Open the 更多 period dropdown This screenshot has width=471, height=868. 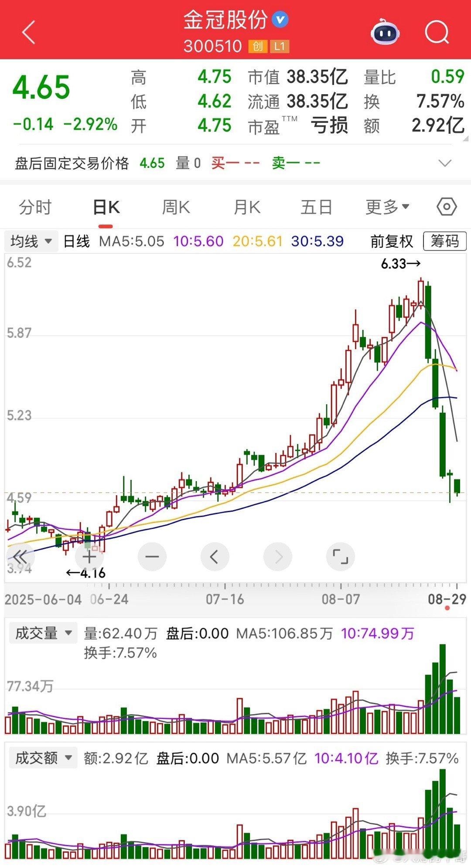point(387,207)
